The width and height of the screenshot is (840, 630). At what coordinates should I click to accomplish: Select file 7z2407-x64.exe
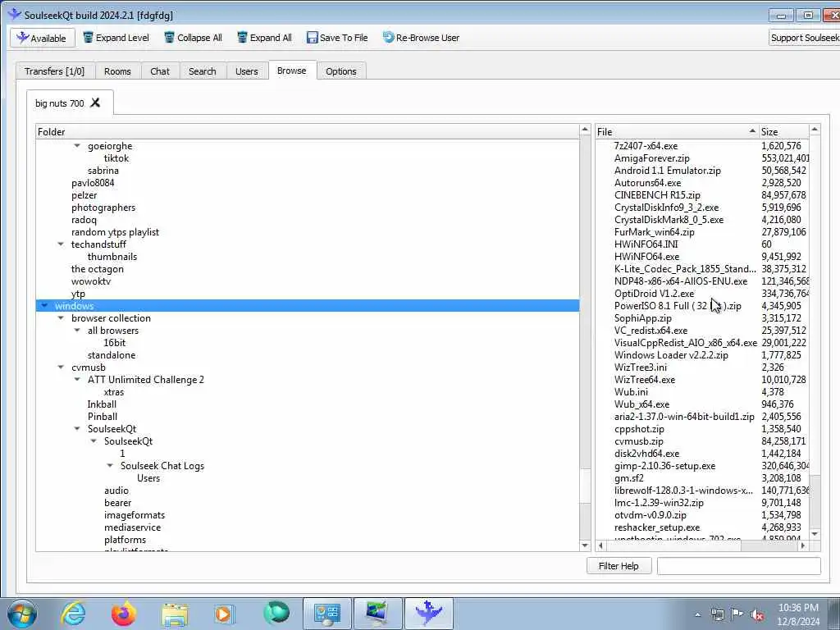pos(646,146)
